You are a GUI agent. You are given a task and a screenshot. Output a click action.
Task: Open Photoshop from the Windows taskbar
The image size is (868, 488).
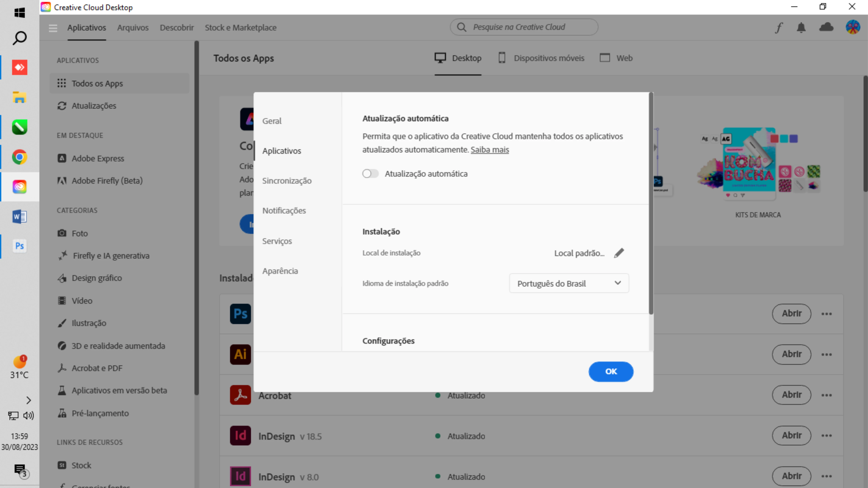[x=20, y=246]
